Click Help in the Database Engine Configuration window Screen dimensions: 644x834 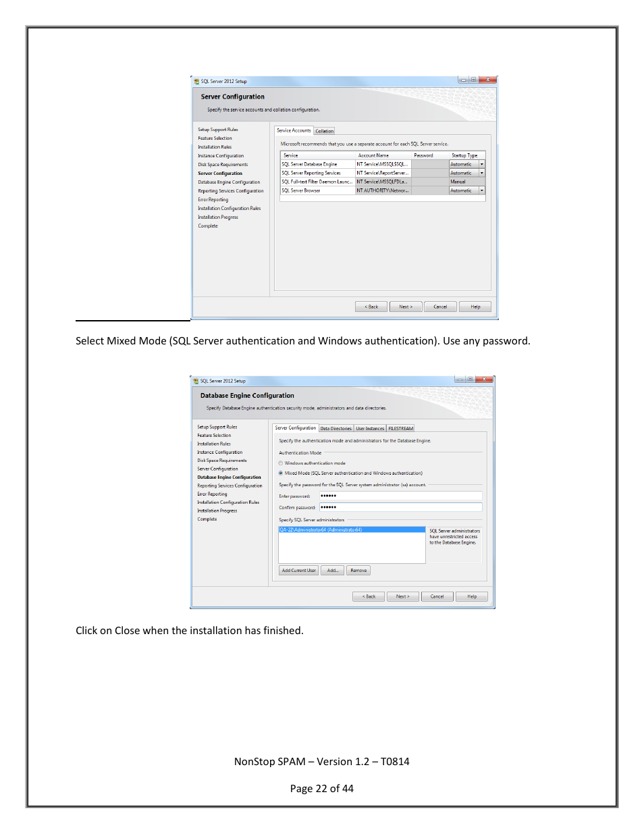click(472, 596)
